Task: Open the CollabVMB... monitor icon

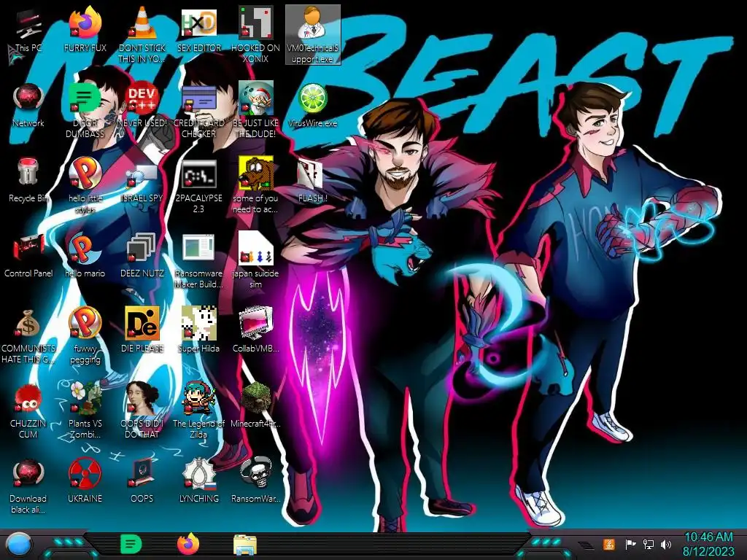Action: point(255,330)
